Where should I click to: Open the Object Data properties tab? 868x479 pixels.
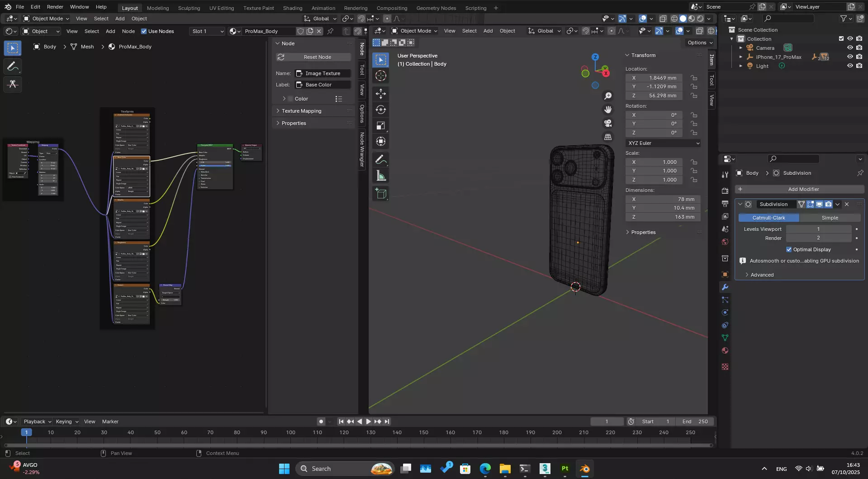(x=725, y=338)
